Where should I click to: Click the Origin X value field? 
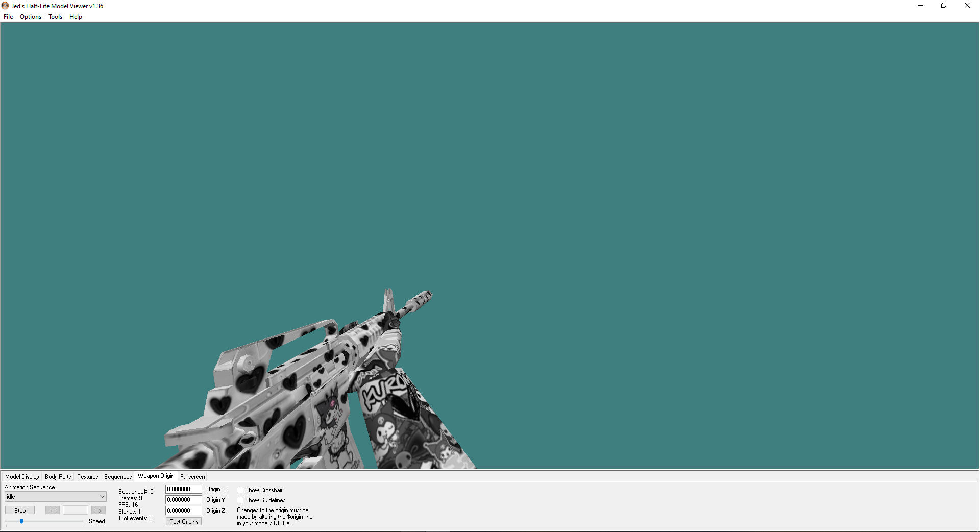point(183,489)
